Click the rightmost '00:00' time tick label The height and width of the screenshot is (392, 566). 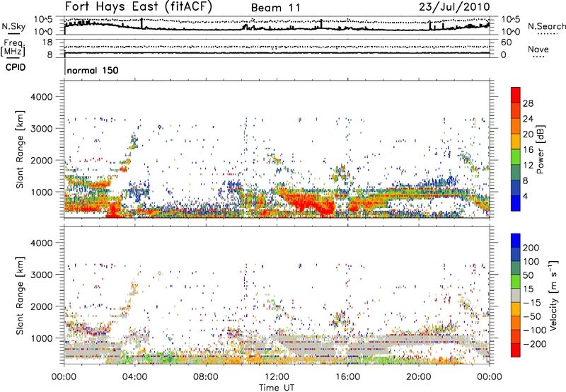pyautogui.click(x=489, y=377)
